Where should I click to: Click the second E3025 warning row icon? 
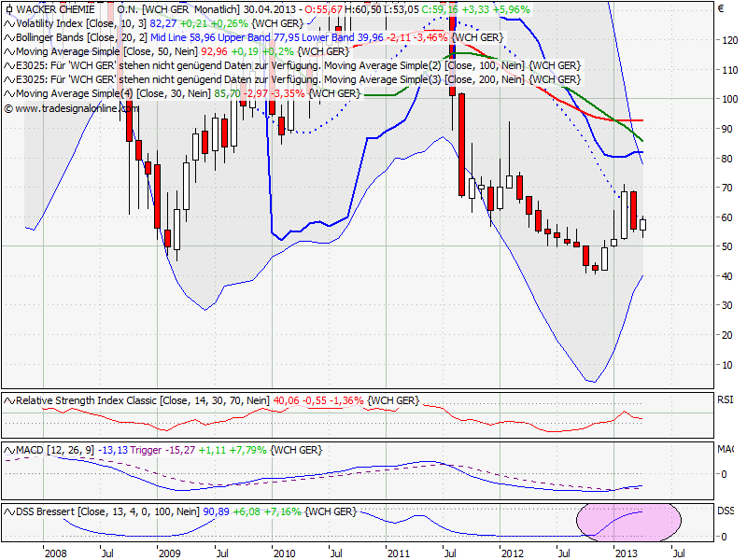7,79
